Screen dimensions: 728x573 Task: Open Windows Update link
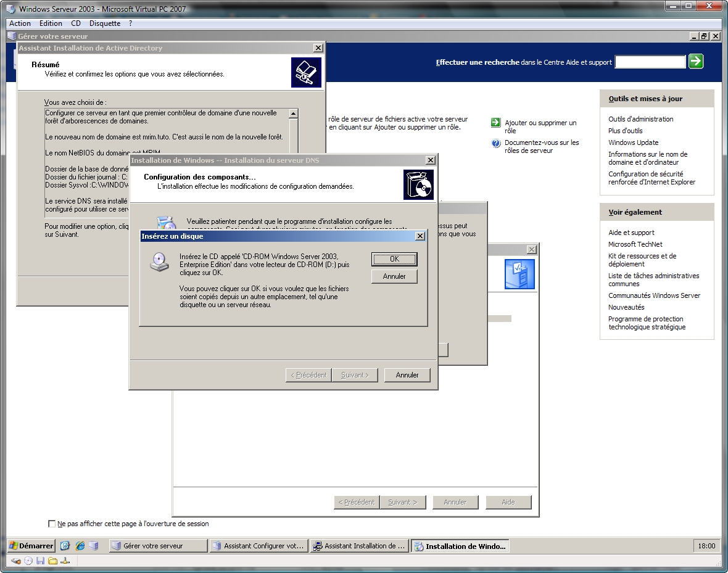(633, 142)
